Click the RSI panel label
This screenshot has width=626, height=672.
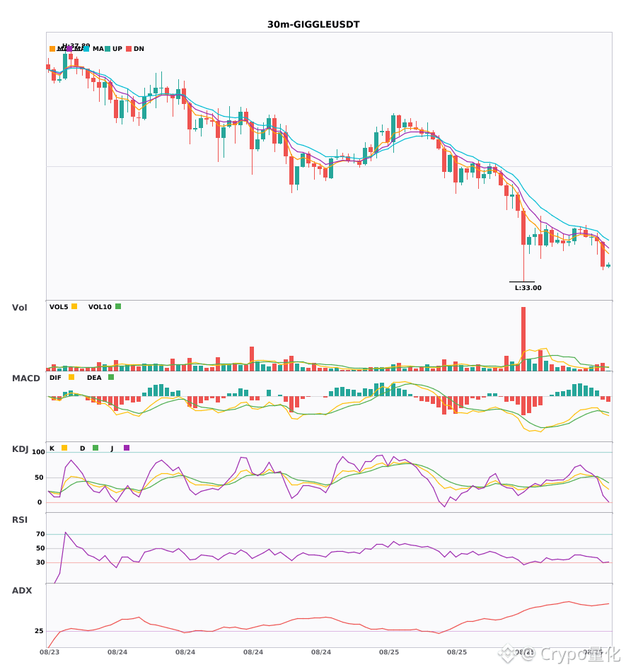point(20,520)
